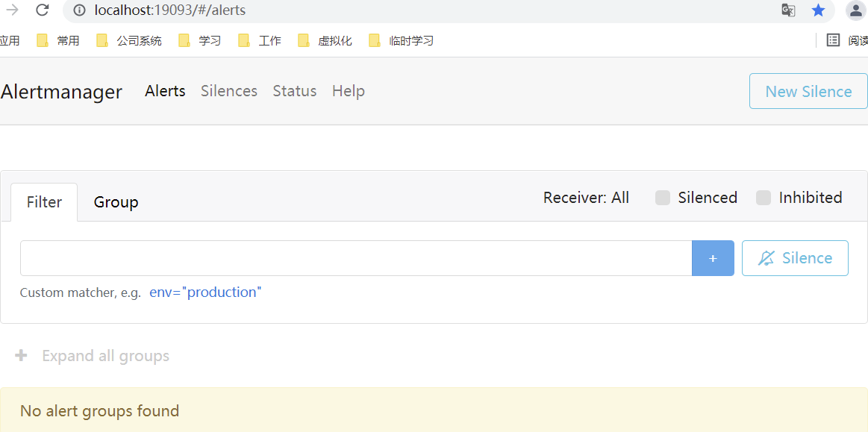
Task: Click the env="production" example matcher link
Action: point(205,292)
